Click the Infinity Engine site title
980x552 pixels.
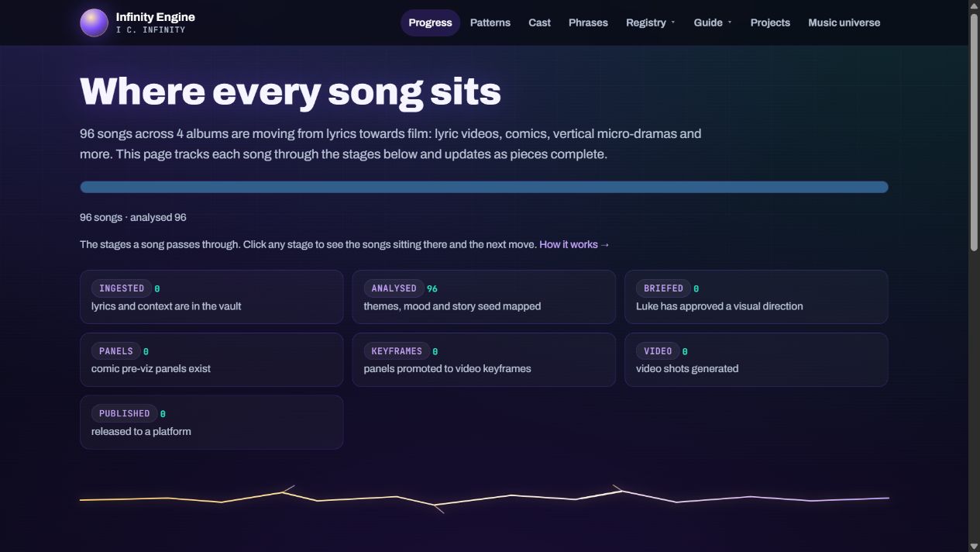pos(155,16)
